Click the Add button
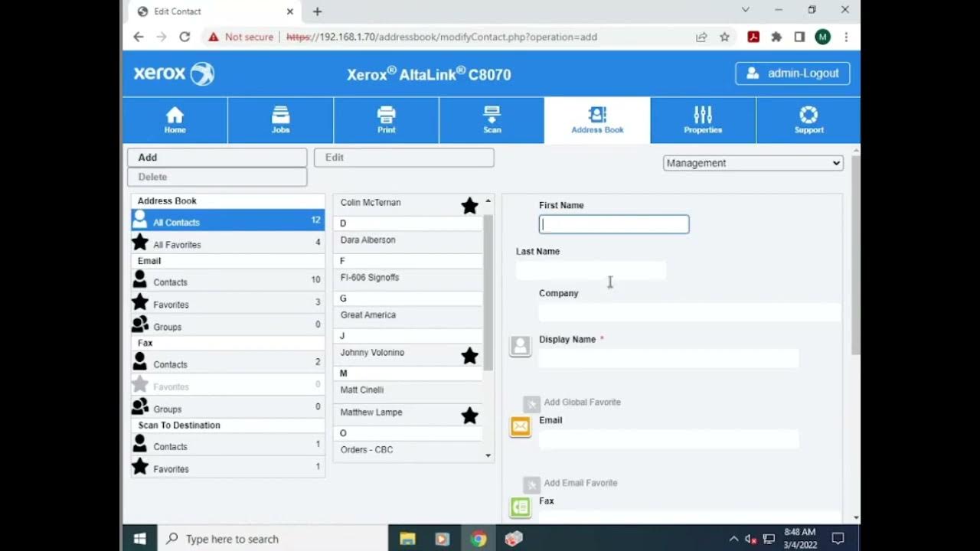Viewport: 980px width, 551px height. pyautogui.click(x=217, y=158)
